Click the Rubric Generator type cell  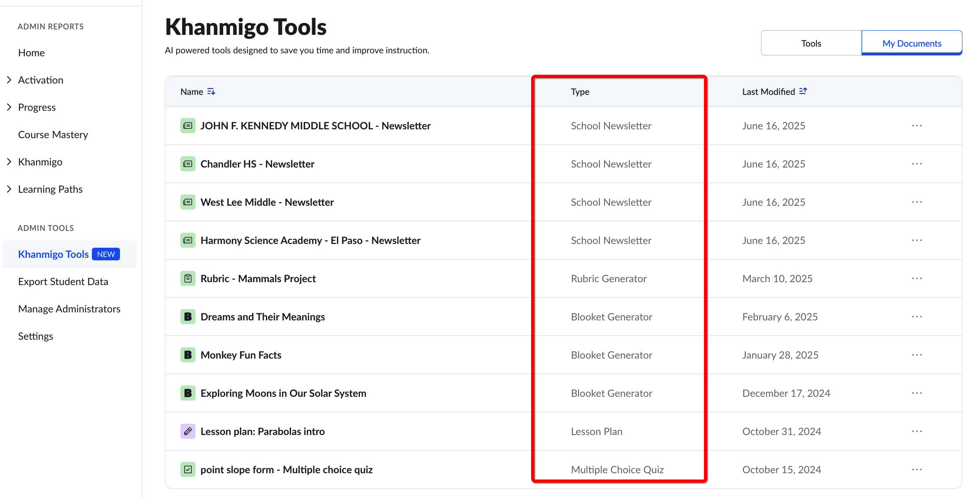609,278
